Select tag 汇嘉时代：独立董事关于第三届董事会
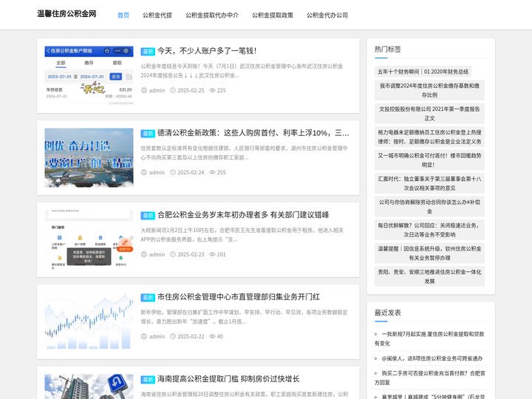The image size is (532, 399). pos(429,183)
